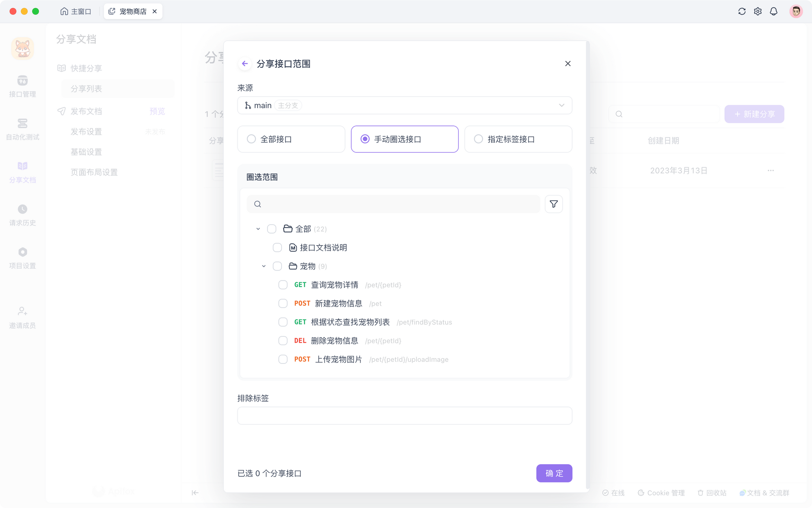Image resolution: width=812 pixels, height=508 pixels.
Task: Open 回收站 in status bar
Action: tap(712, 493)
